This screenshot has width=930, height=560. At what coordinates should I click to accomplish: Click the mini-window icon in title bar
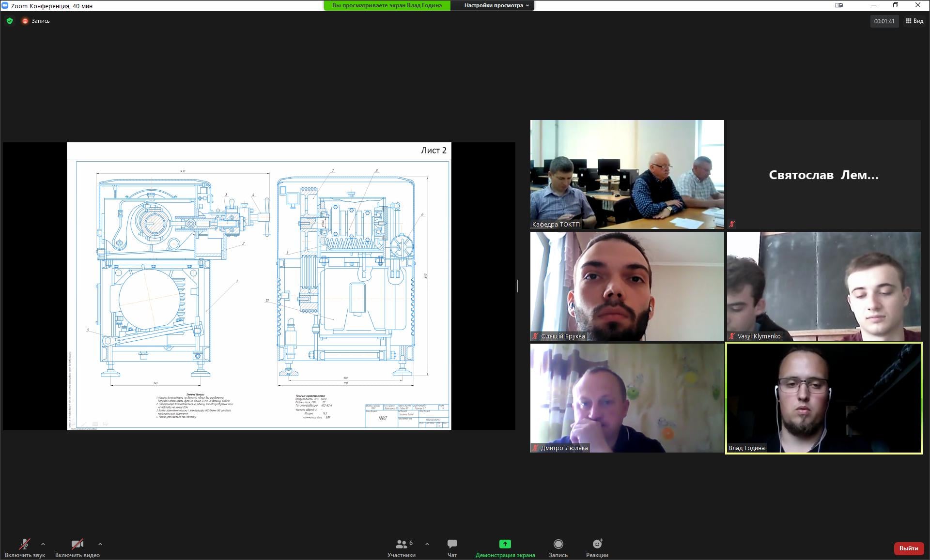tap(839, 5)
